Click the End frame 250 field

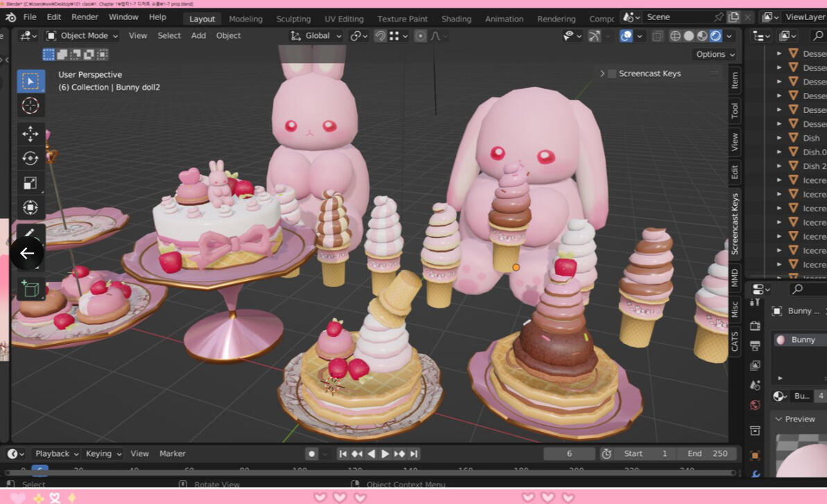(707, 453)
